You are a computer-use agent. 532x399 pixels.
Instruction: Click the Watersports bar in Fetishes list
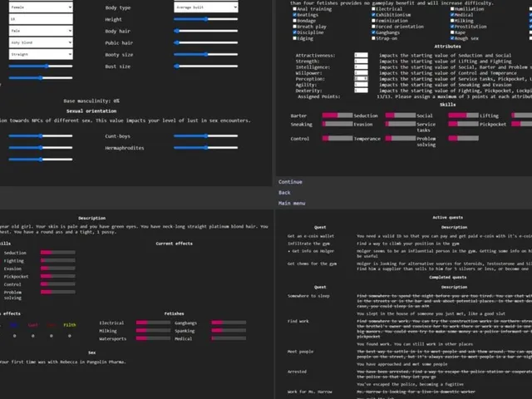153,338
